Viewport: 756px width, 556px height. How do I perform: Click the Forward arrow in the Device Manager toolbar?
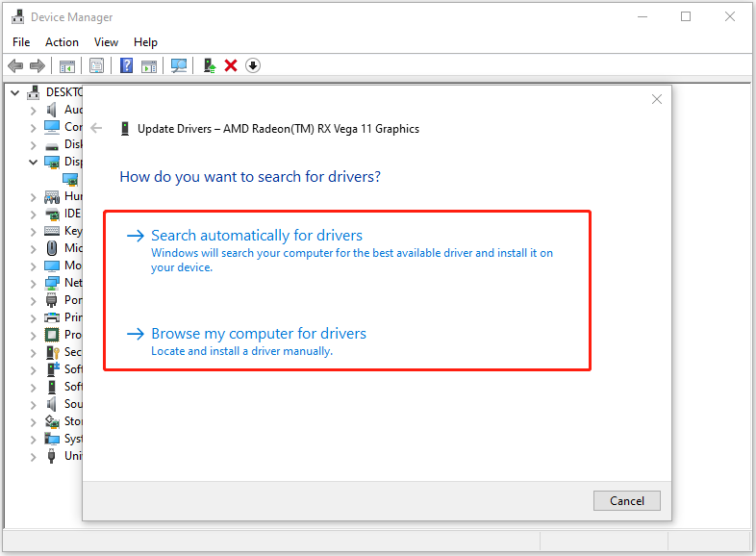point(38,65)
